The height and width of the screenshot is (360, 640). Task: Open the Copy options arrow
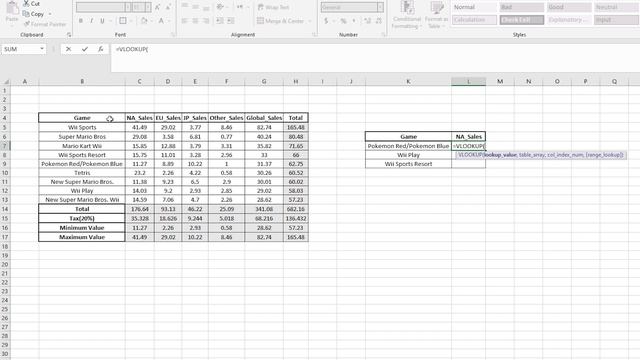pyautogui.click(x=50, y=14)
